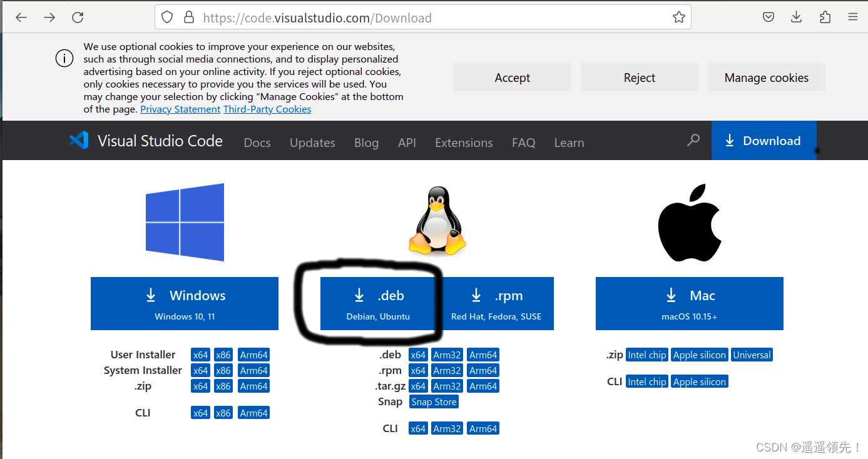
Task: Select x86 for Windows .zip
Action: pos(223,386)
